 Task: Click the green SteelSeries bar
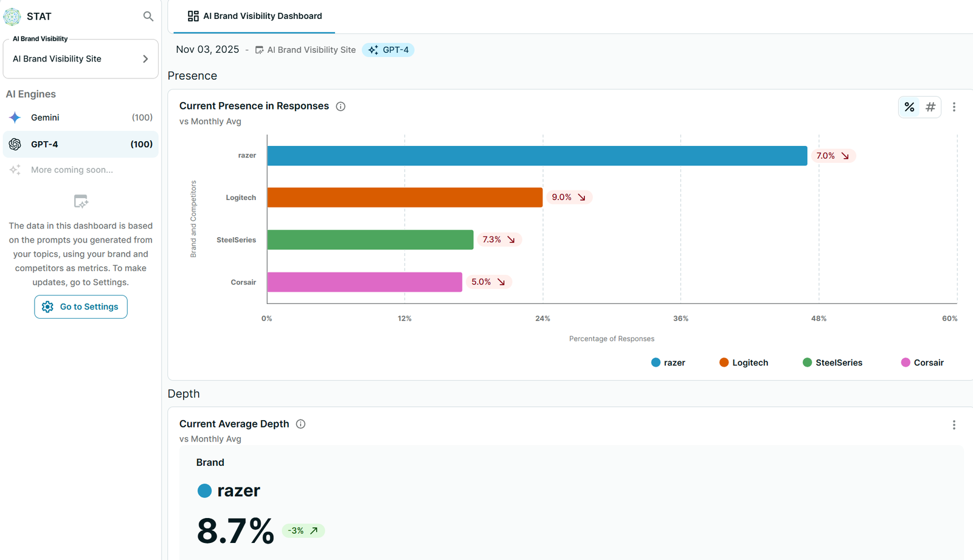[x=370, y=240]
